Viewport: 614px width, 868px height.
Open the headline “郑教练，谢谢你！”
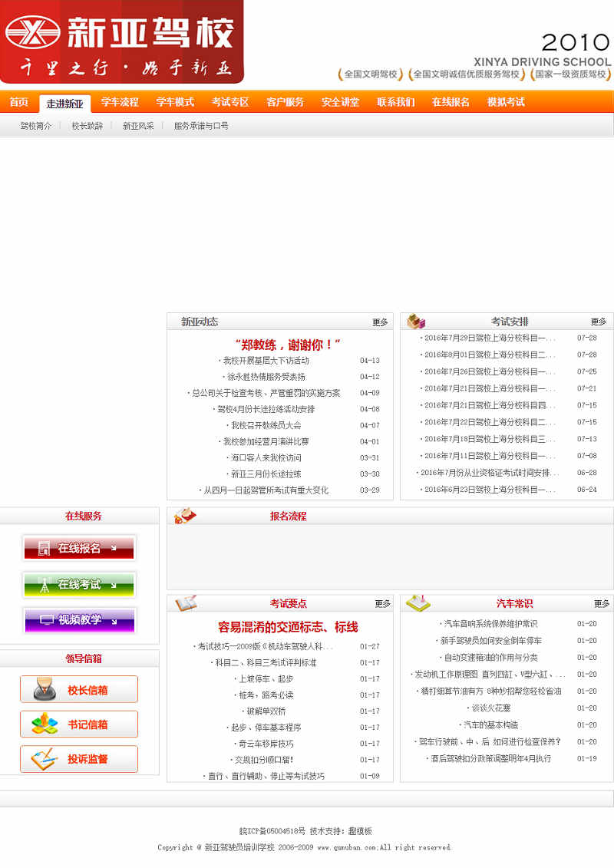[x=287, y=345]
